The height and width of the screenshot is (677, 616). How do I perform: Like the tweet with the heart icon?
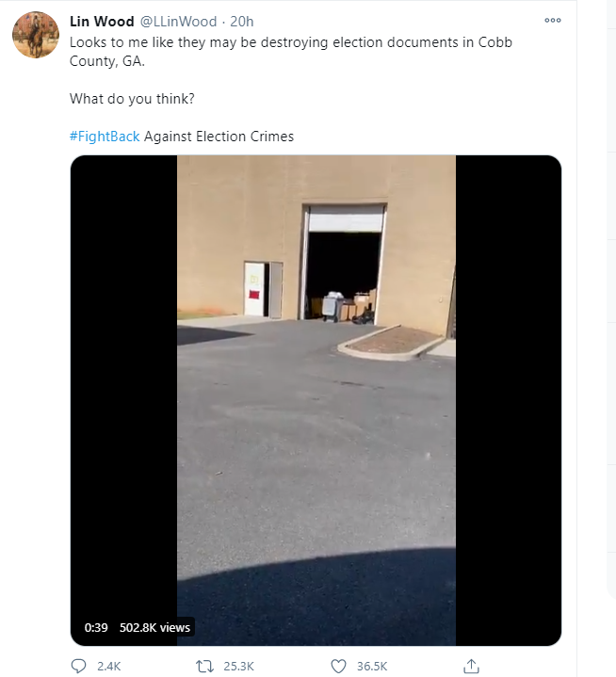click(x=338, y=667)
